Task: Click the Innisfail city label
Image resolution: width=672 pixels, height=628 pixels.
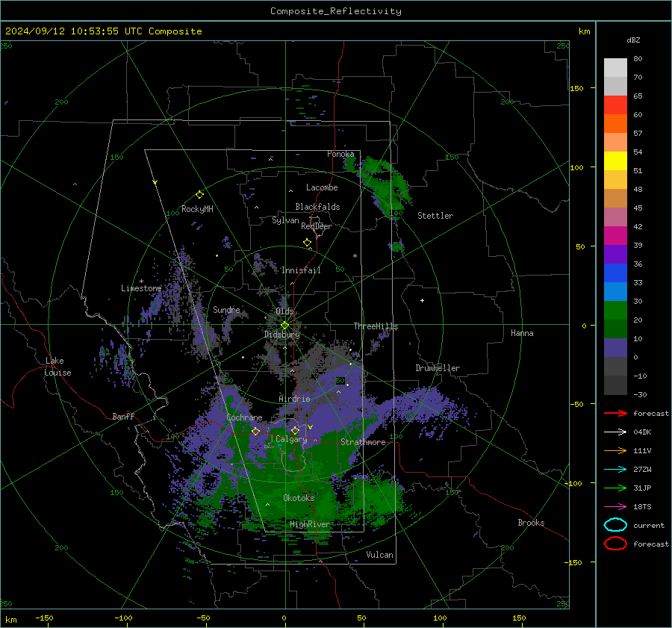Action: coord(301,270)
